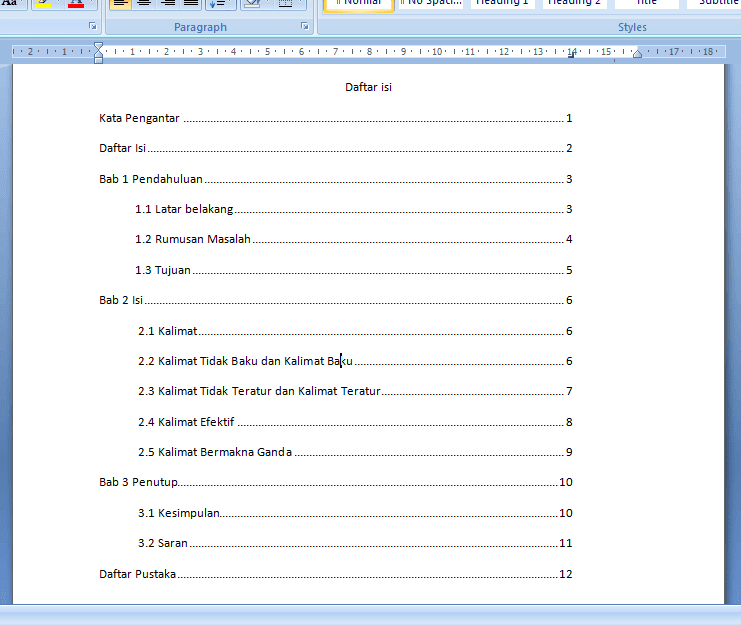Image resolution: width=741 pixels, height=625 pixels.
Task: Click the '1.3 Tujuan' entry
Action: 163,270
